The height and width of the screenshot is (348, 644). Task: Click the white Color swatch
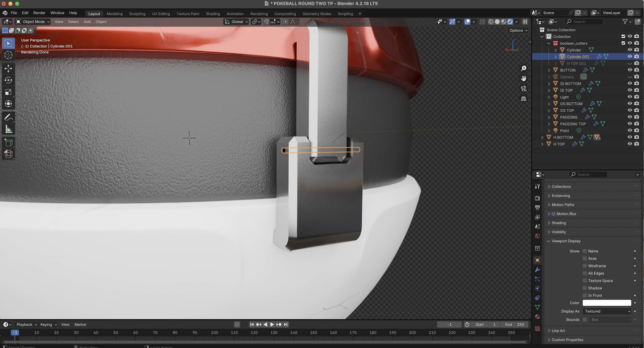pos(606,303)
